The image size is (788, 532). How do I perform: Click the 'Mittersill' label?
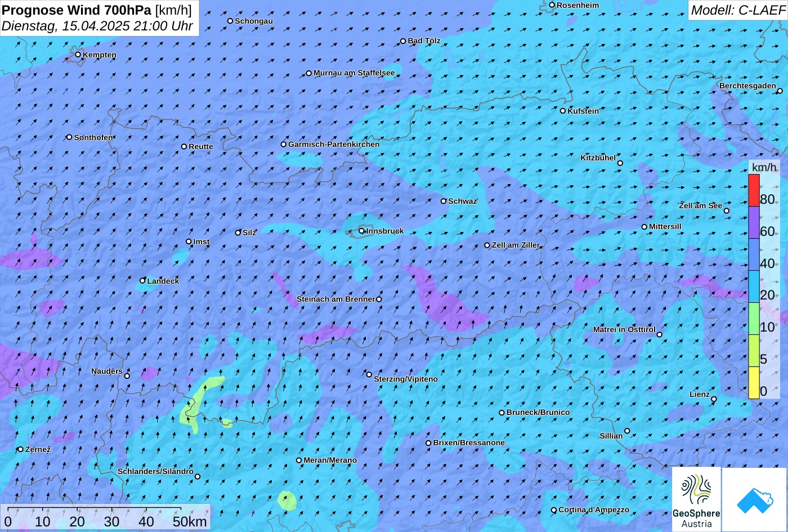(x=665, y=226)
